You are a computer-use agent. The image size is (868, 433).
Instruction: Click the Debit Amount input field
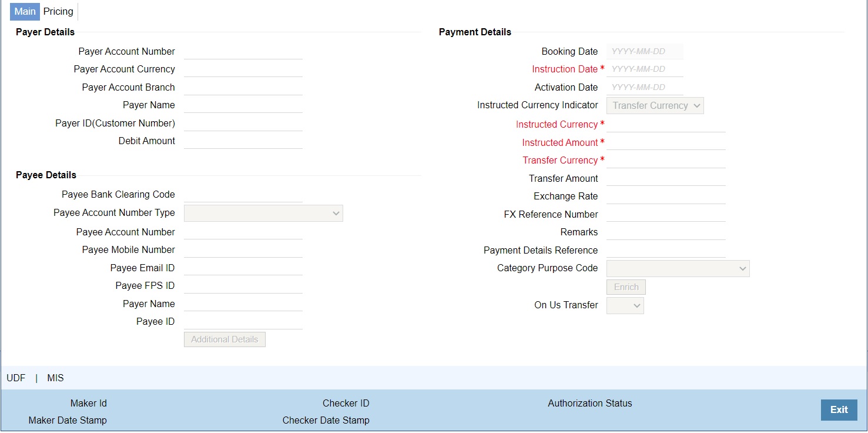point(243,141)
